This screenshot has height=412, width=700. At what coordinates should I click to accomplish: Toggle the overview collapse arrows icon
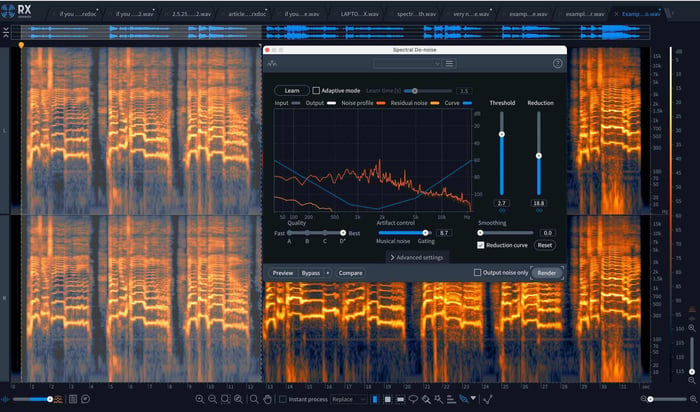pos(5,32)
